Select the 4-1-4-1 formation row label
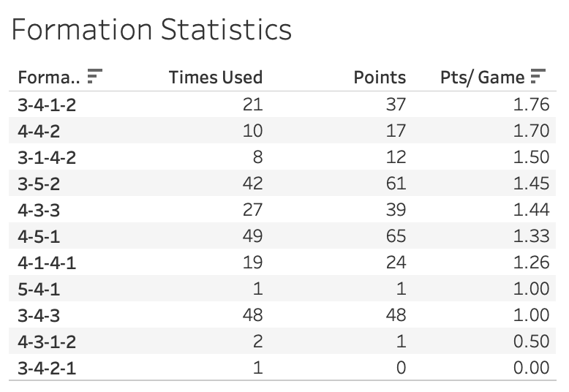This screenshot has width=569, height=392. [47, 263]
